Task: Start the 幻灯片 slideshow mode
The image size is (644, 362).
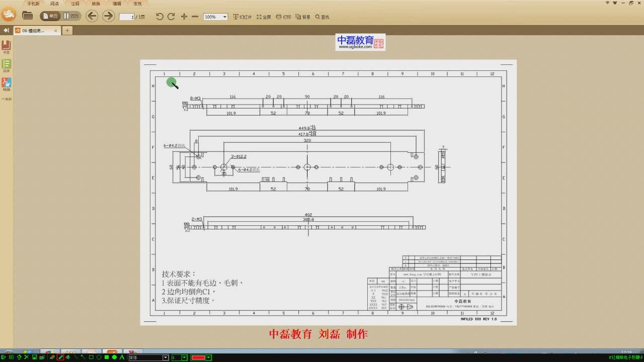Action: pos(242,17)
